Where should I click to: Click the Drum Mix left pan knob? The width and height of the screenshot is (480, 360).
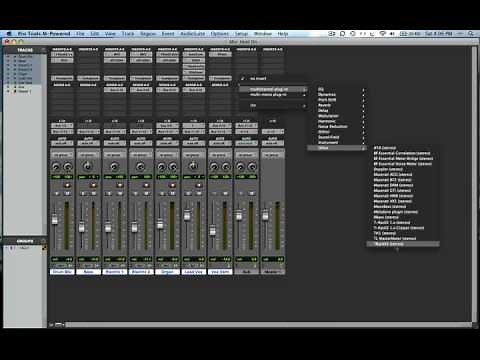[x=56, y=166]
